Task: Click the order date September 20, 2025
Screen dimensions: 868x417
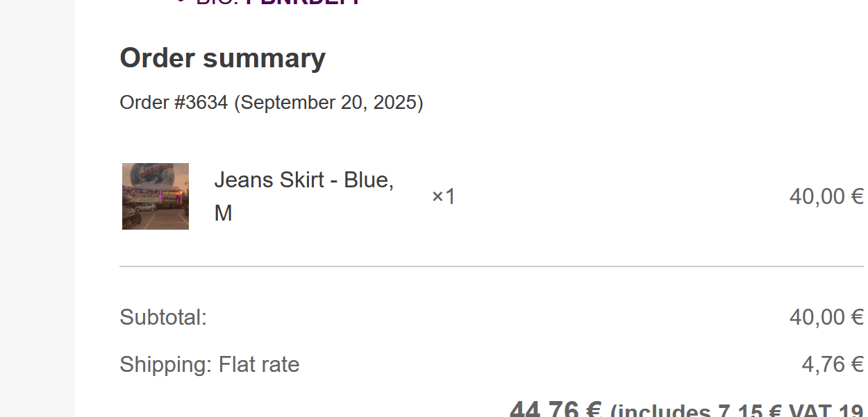Action: tap(328, 103)
